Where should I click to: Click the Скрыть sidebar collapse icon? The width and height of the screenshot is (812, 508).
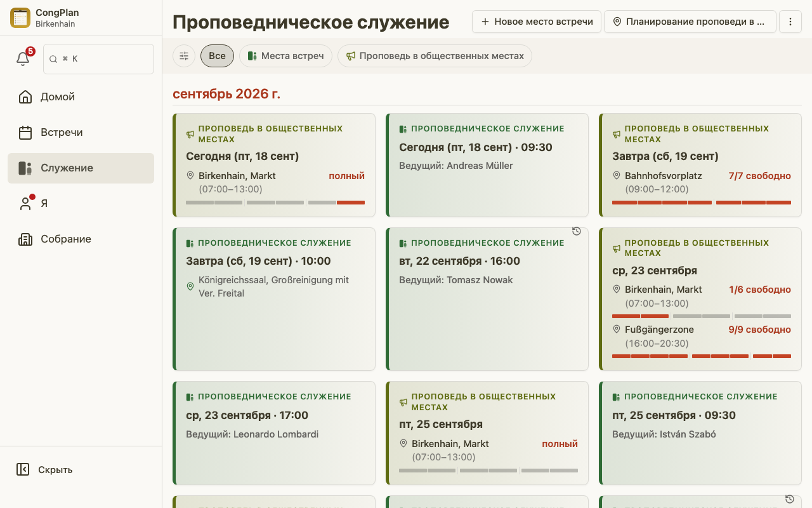coord(23,470)
